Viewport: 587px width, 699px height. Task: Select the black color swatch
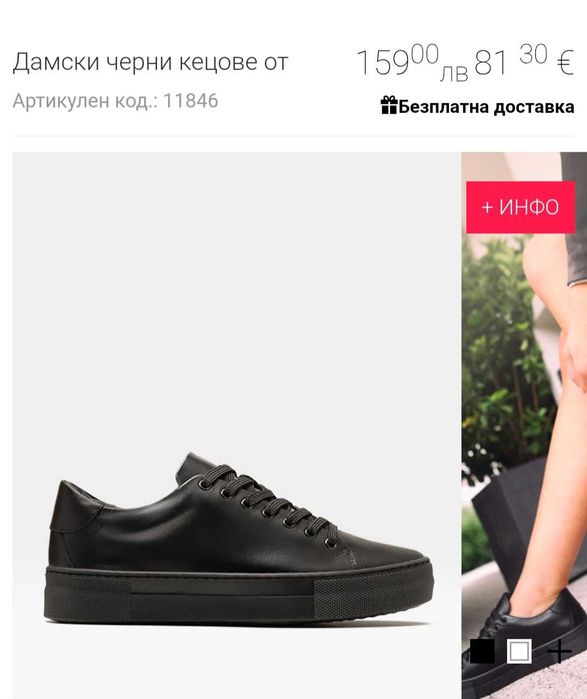point(482,651)
